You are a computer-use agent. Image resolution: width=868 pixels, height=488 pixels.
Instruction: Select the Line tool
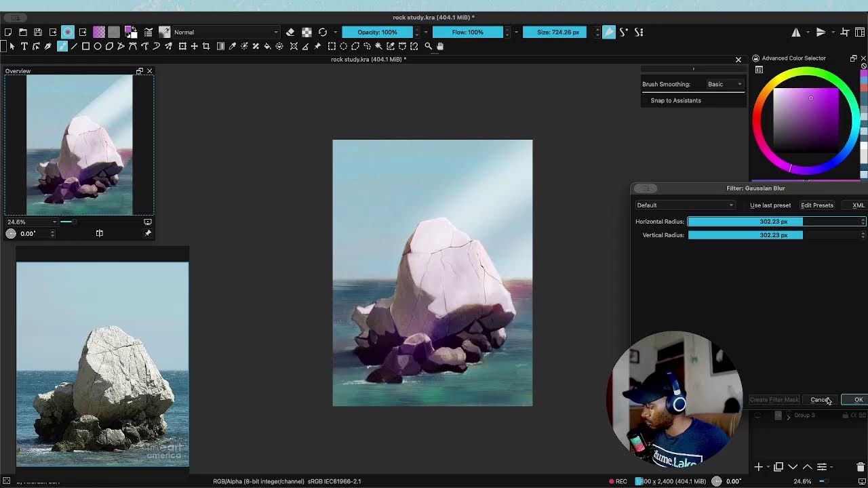[x=74, y=46]
